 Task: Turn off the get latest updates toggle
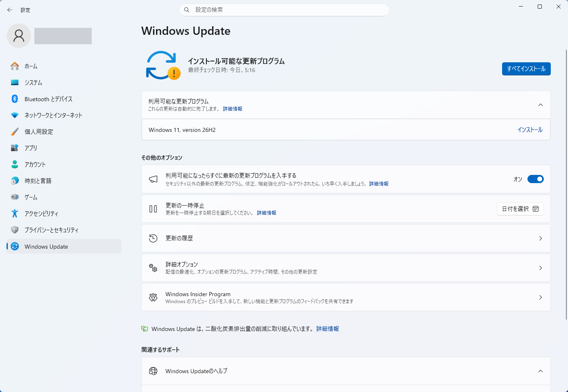click(x=535, y=179)
